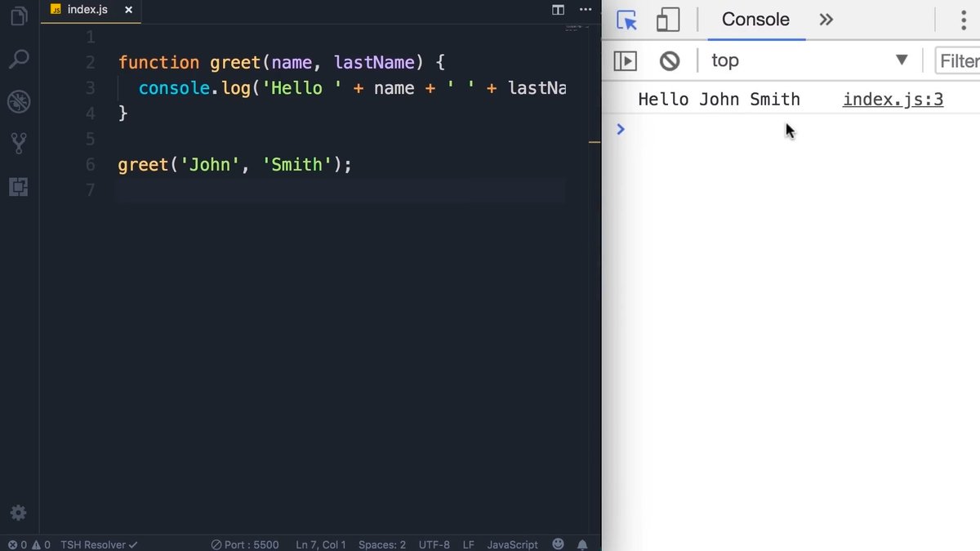Toggle the DevTools device toolbar
Image resolution: width=980 pixels, height=551 pixels.
(668, 20)
